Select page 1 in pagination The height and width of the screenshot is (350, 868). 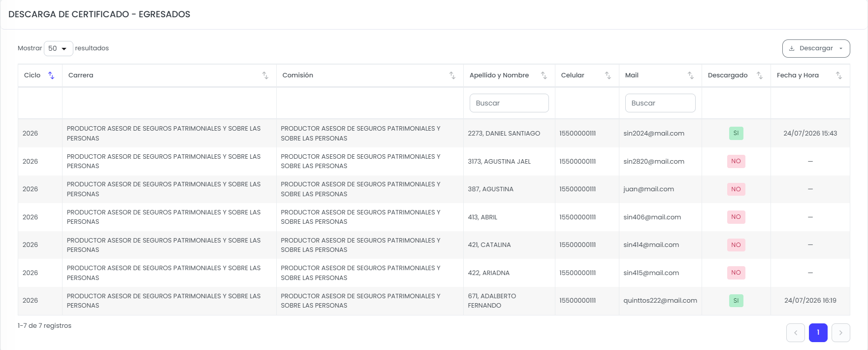tap(818, 333)
